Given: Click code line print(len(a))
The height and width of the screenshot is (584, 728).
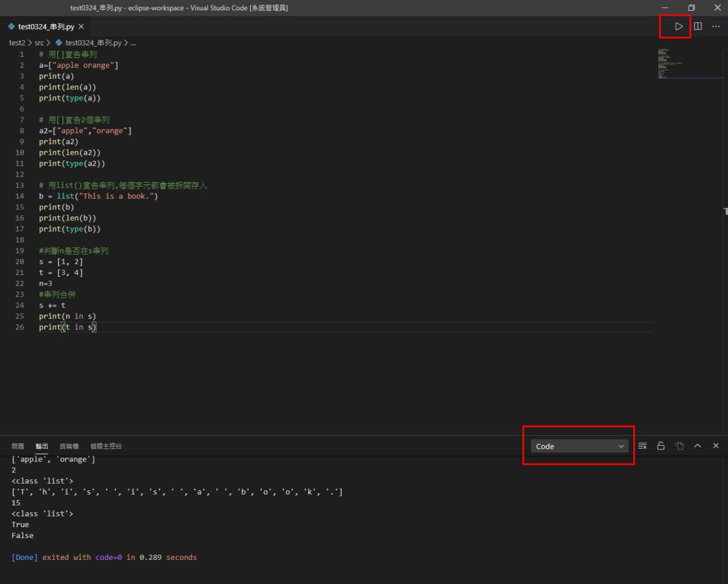Looking at the screenshot, I should pyautogui.click(x=68, y=87).
